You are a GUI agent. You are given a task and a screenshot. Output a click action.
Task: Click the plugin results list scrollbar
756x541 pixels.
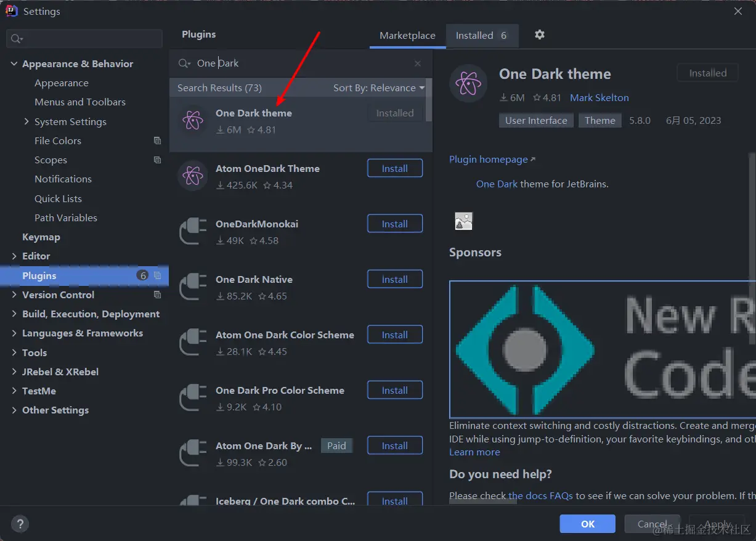pos(428,100)
